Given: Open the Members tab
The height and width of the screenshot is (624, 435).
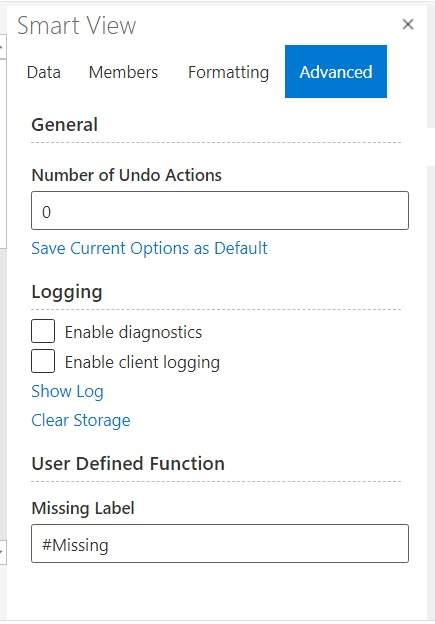Looking at the screenshot, I should (123, 72).
